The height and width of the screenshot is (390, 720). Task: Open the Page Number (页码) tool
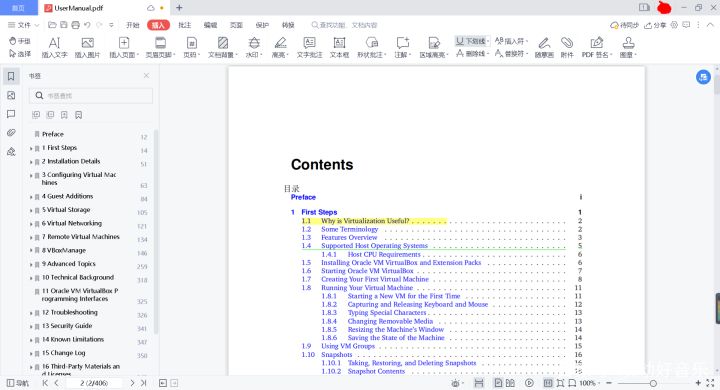[192, 47]
